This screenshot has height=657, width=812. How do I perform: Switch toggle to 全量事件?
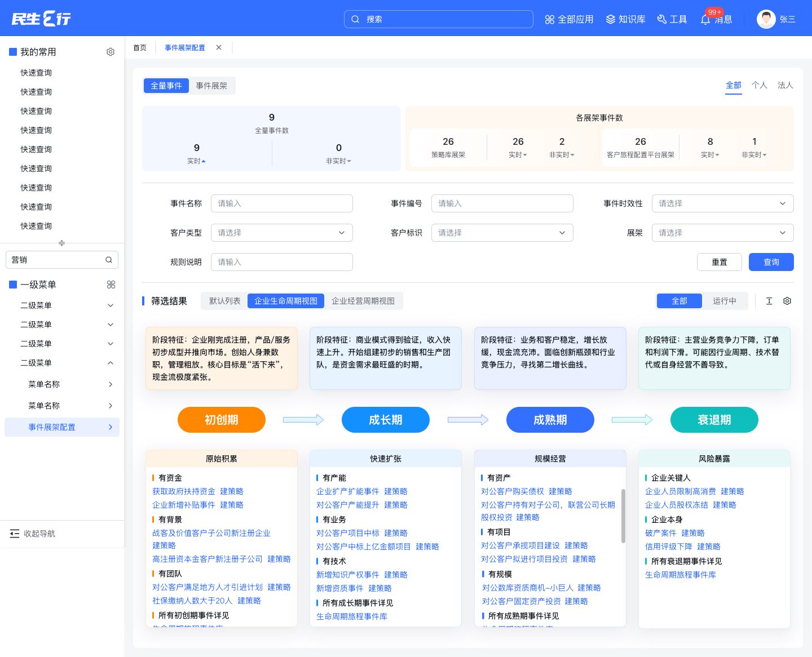(166, 86)
